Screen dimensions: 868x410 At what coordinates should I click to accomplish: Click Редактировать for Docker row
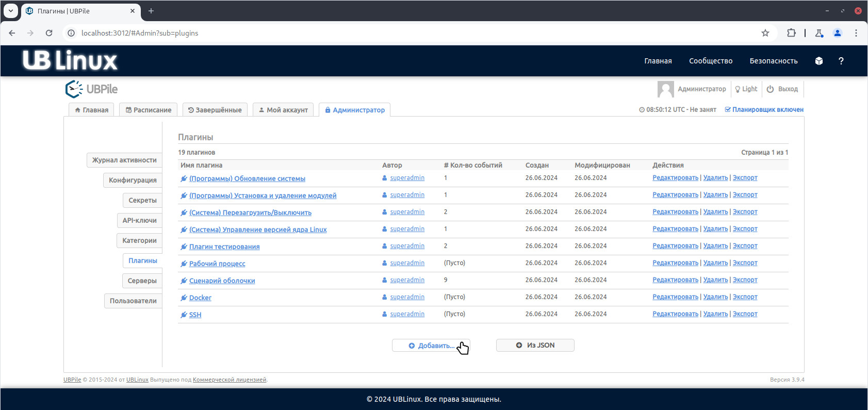[675, 297]
